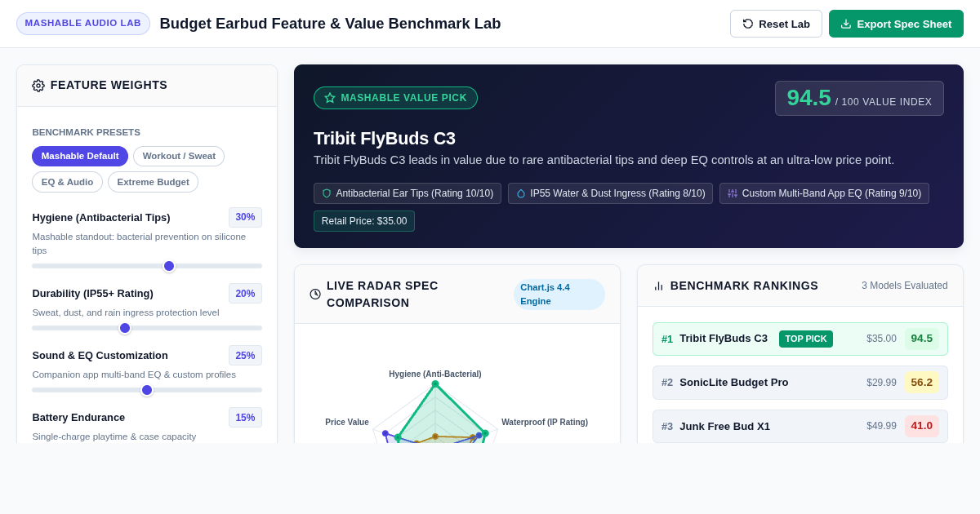Click the $49.99 price in rankings
The height and width of the screenshot is (514, 980).
pos(881,426)
